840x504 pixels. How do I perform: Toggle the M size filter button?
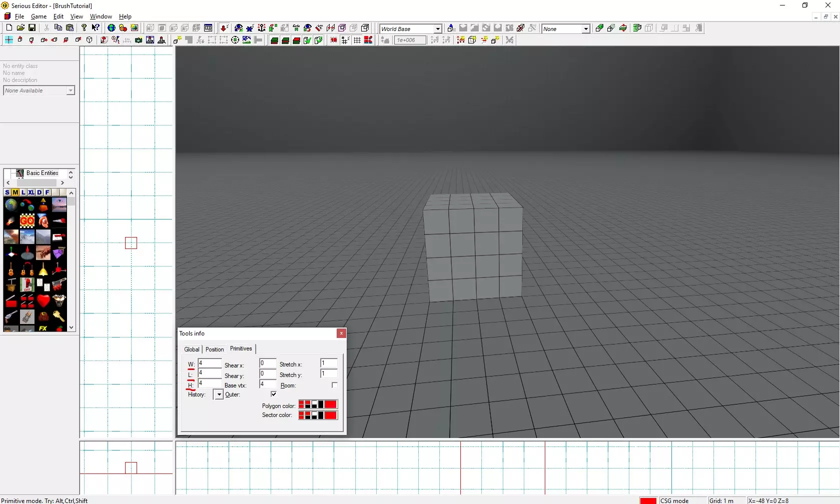pyautogui.click(x=15, y=192)
